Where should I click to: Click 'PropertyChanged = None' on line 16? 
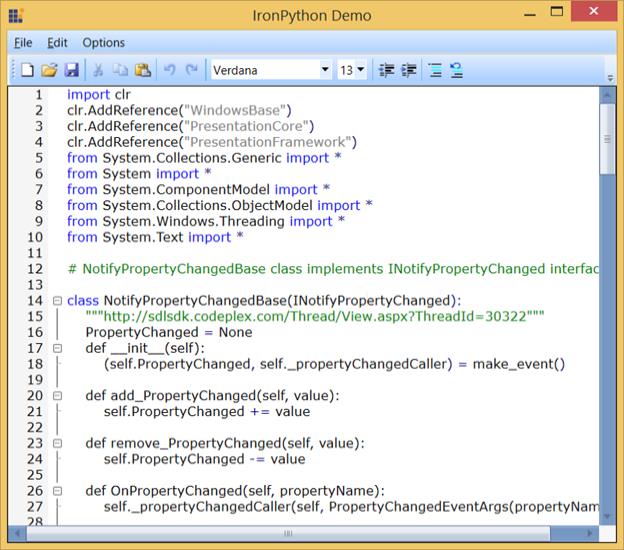coord(169,332)
